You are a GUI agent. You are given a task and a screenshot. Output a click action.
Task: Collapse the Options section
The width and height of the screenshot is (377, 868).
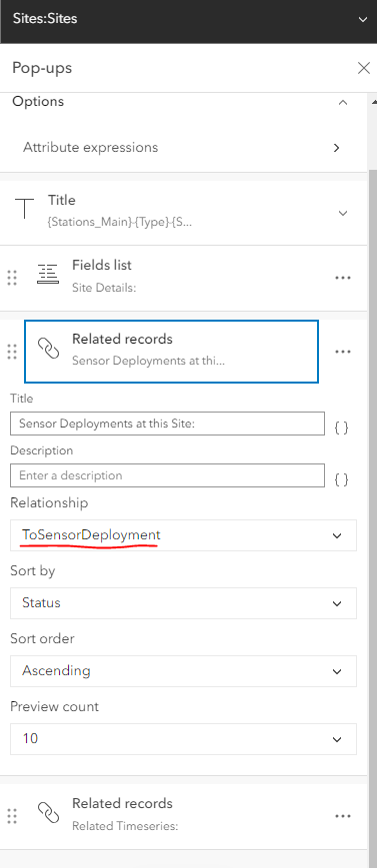click(343, 102)
